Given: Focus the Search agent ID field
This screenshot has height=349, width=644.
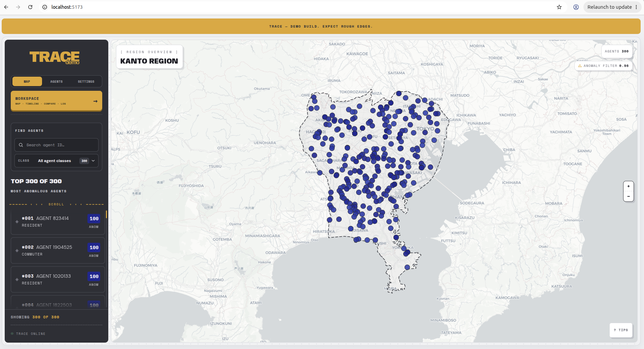Looking at the screenshot, I should (56, 145).
